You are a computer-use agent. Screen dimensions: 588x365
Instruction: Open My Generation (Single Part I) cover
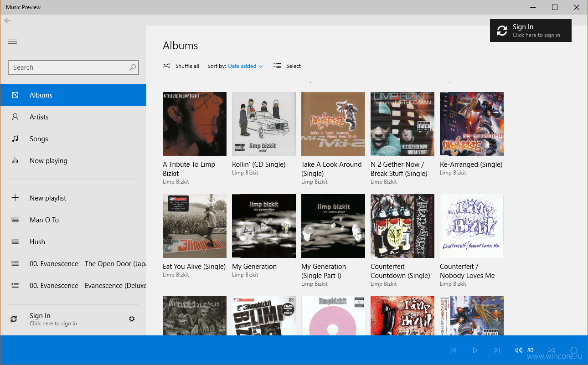click(333, 226)
